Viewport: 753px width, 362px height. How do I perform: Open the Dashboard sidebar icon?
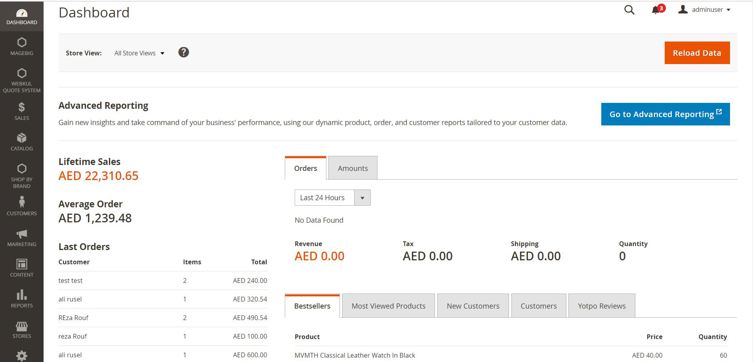tap(22, 16)
